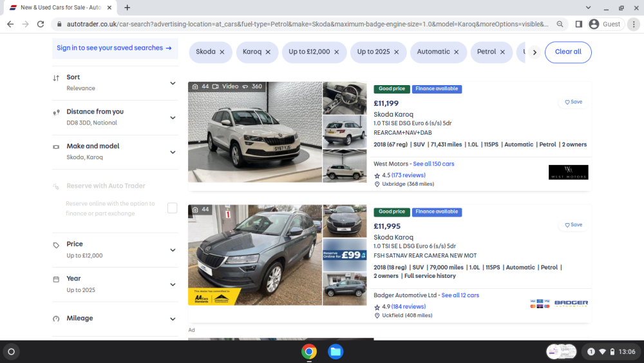Remove the Automatic filter chip
The image size is (644, 363).
point(457,52)
